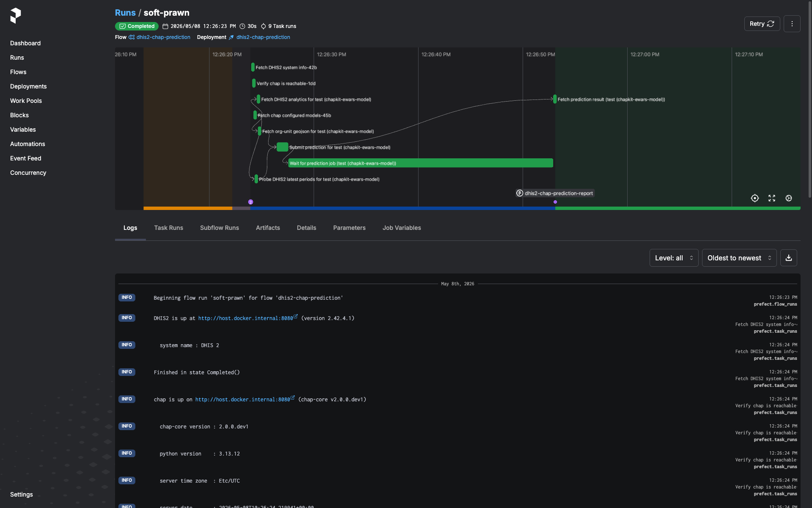Go to Dashboard in sidebar
This screenshot has height=508, width=812.
(25, 43)
